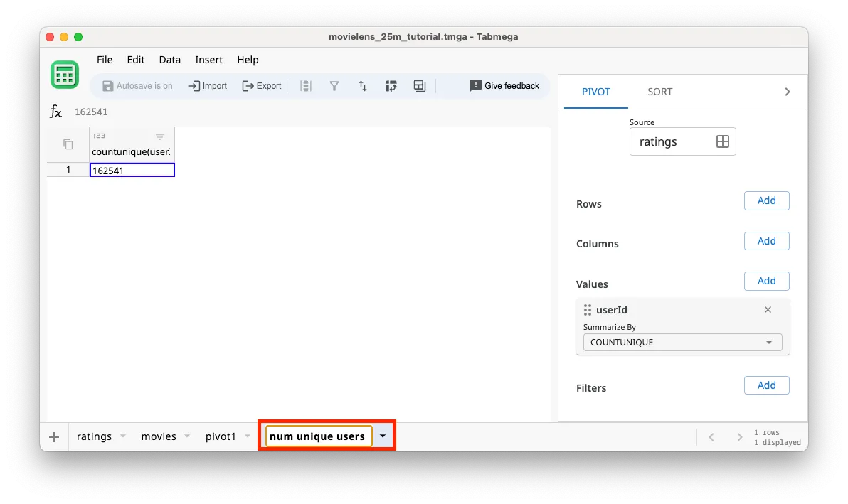Click the Export icon in the toolbar
848x504 pixels.
(262, 85)
